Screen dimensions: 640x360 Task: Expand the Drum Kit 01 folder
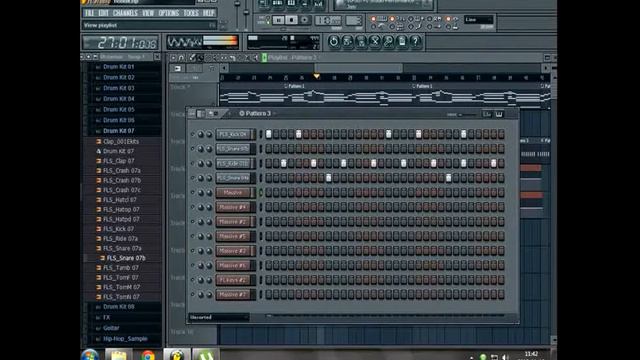(x=118, y=67)
